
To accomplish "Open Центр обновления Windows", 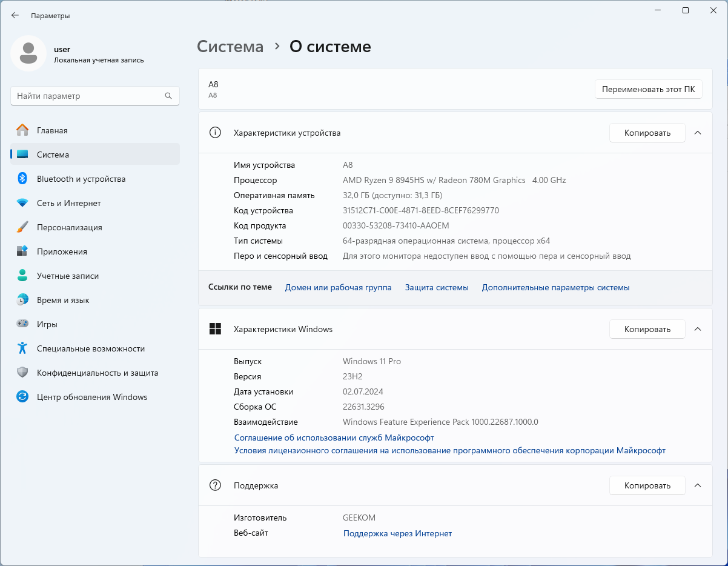I will click(95, 397).
